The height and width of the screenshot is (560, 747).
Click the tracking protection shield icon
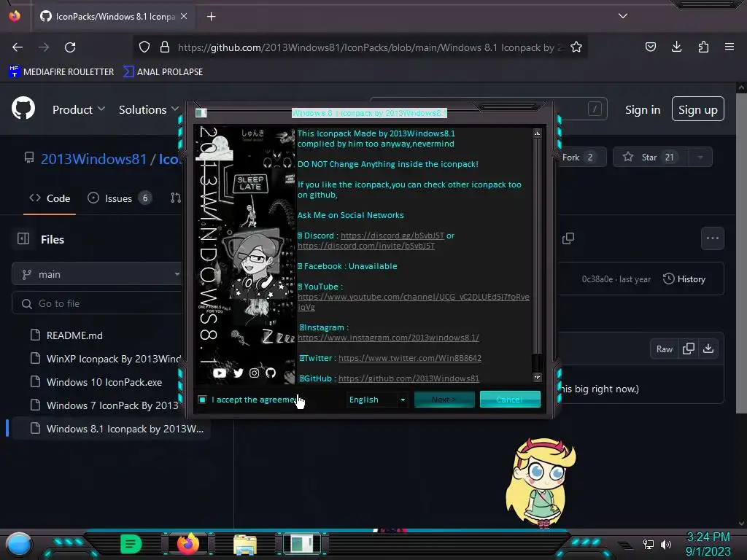click(144, 47)
